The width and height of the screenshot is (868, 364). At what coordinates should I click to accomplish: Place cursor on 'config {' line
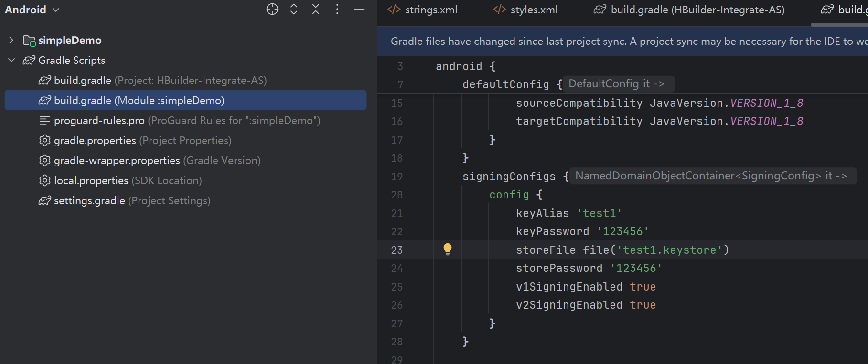tap(516, 195)
